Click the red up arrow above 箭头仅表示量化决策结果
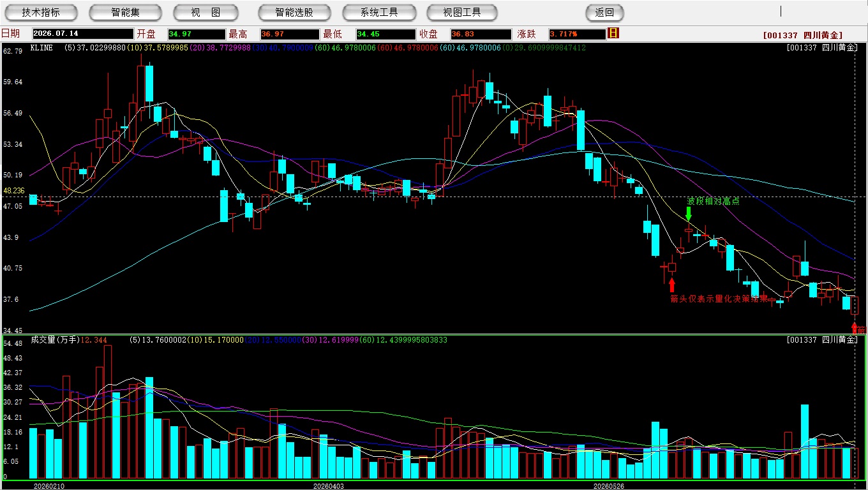 (671, 285)
